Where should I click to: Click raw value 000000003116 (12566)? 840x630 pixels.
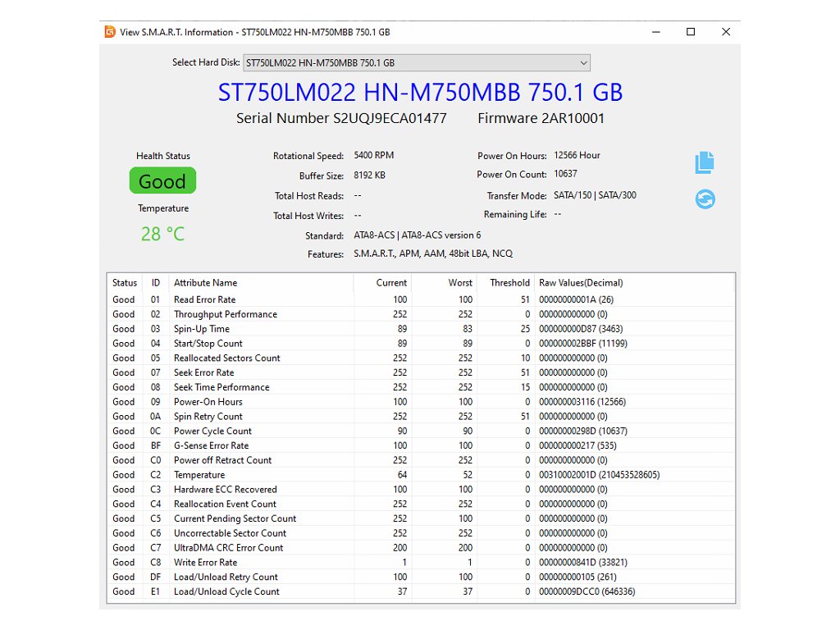click(582, 402)
